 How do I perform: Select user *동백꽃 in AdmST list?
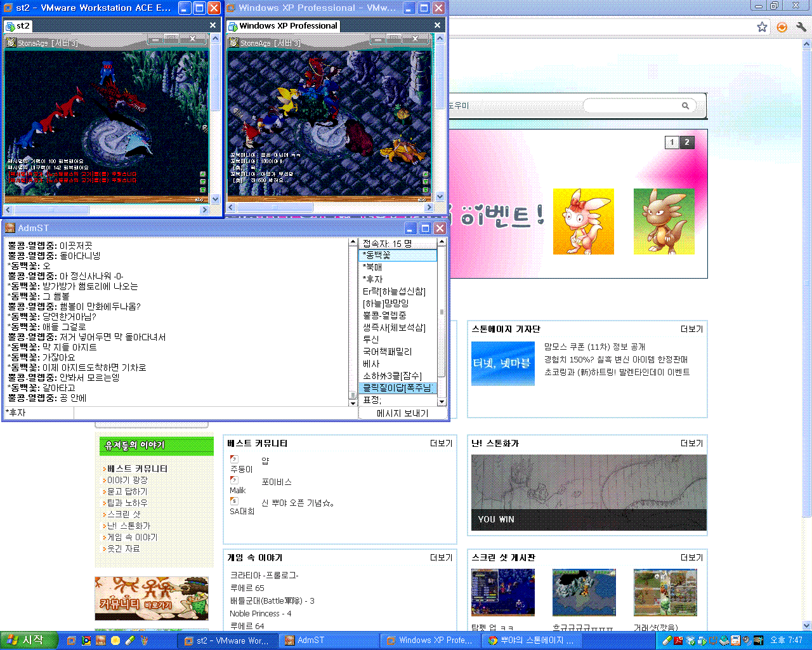[398, 255]
